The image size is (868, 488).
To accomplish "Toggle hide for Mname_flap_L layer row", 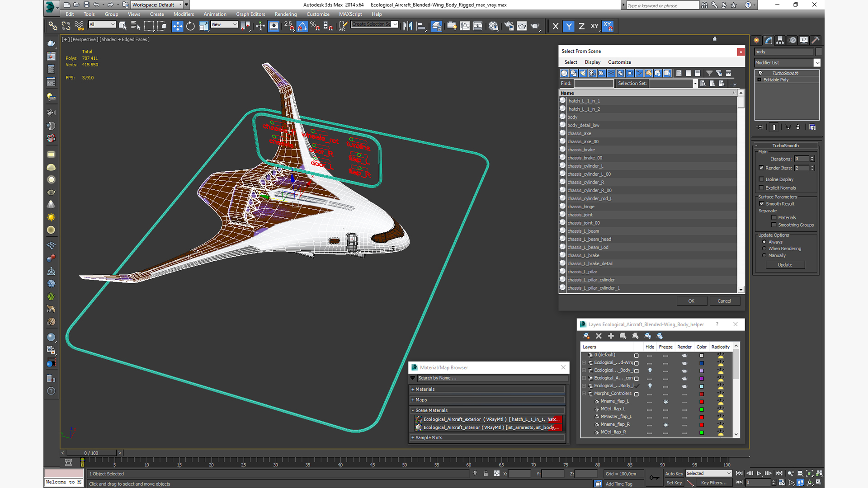I will (x=650, y=401).
